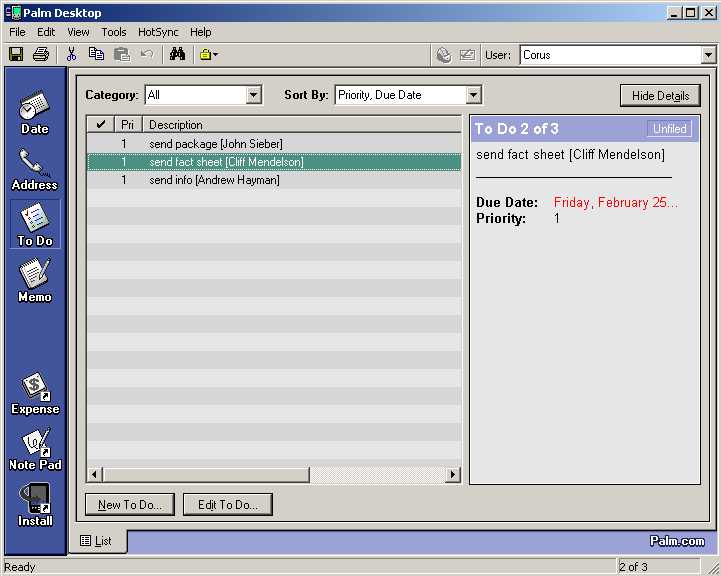721x576 pixels.
Task: Click the New To Do button
Action: (130, 505)
